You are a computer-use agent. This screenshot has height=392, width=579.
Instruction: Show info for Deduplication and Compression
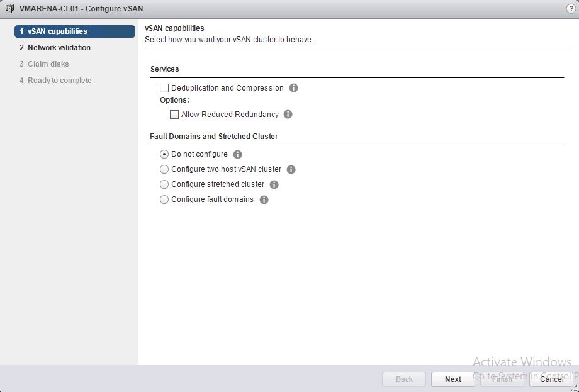(x=293, y=88)
